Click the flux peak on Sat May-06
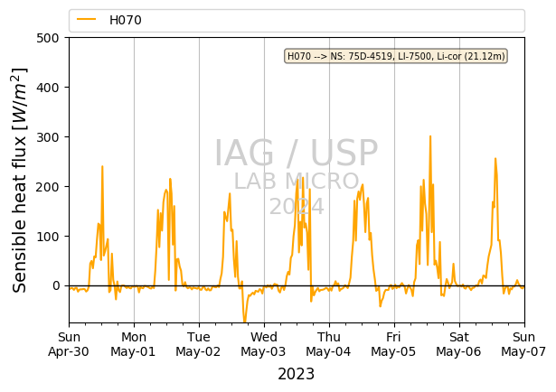Screen dimensions: 556x392 coord(495,159)
